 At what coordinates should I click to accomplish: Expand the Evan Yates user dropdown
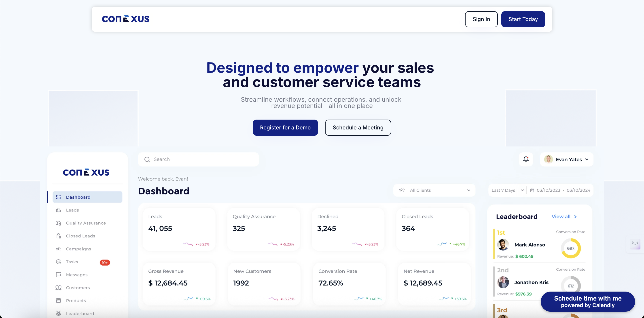587,159
